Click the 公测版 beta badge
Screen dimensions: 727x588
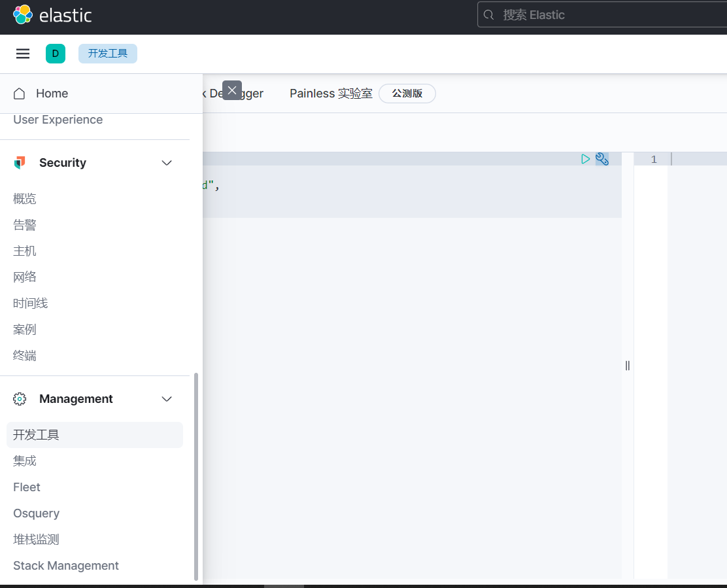pyautogui.click(x=407, y=94)
